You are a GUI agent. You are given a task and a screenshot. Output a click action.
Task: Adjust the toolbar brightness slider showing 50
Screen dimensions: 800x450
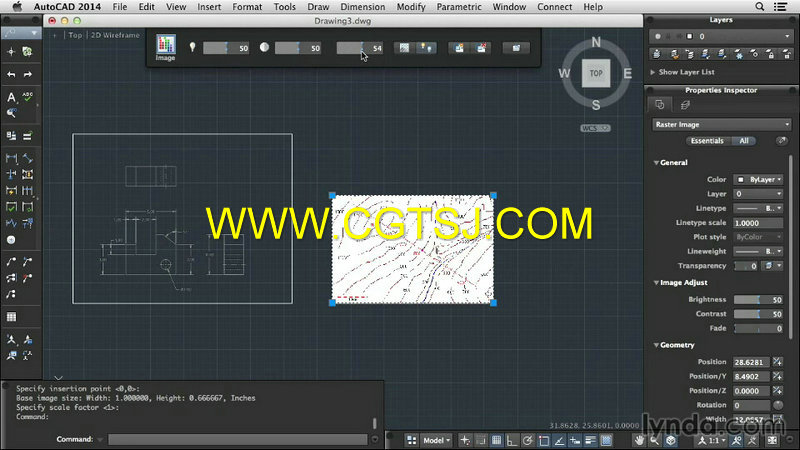tap(226, 48)
